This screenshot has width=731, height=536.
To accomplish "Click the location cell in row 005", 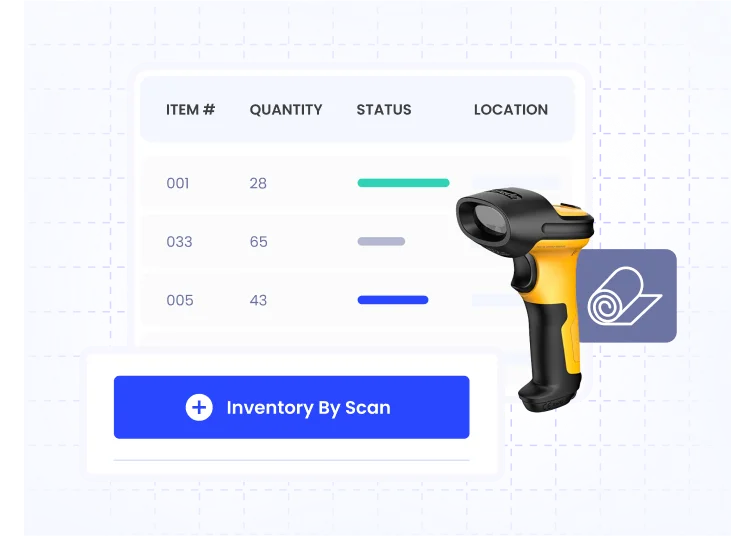I will tap(492, 300).
